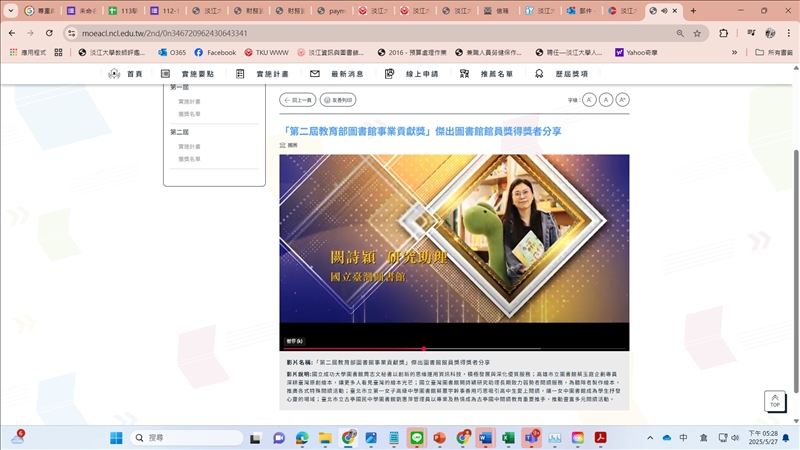Open the 所有書籤 bookmarks folder
Viewport: 800px width, 450px height.
tap(774, 52)
